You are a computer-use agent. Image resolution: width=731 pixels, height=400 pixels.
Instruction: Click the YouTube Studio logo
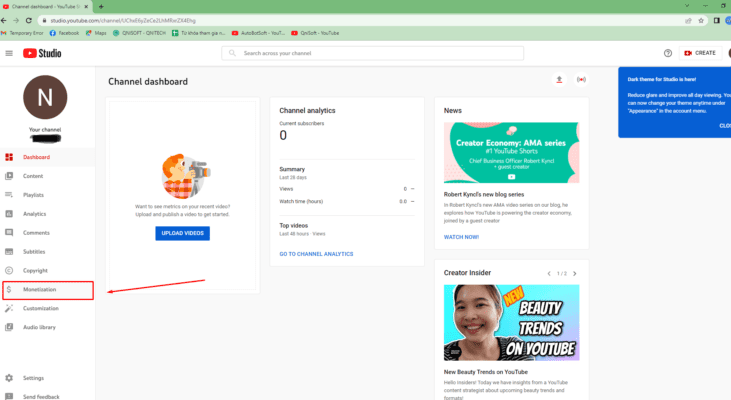point(42,53)
